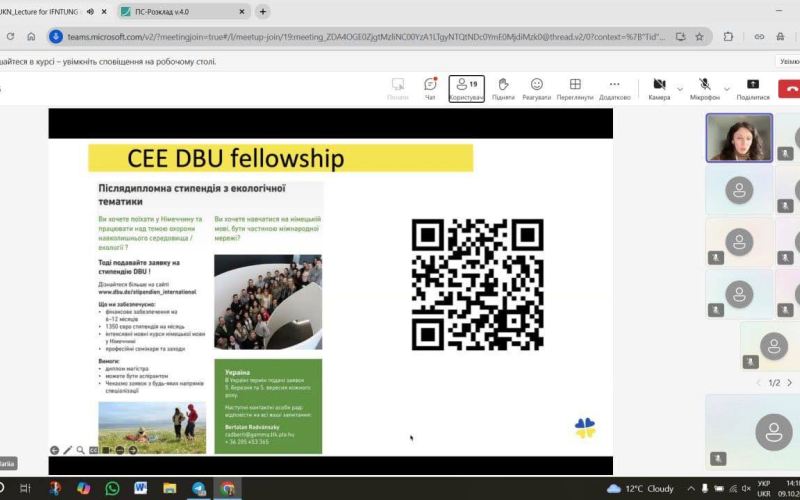Screen dimensions: 800x500
Task: Go to next page of participants
Action: click(789, 382)
